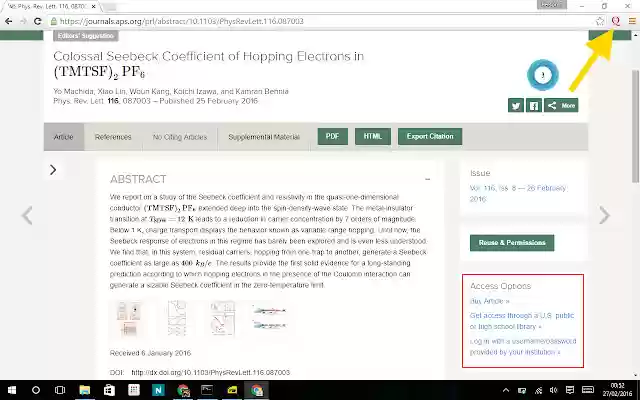Open File Explorer from the taskbar
Image resolution: width=640 pixels, height=400 pixels.
pos(84,390)
